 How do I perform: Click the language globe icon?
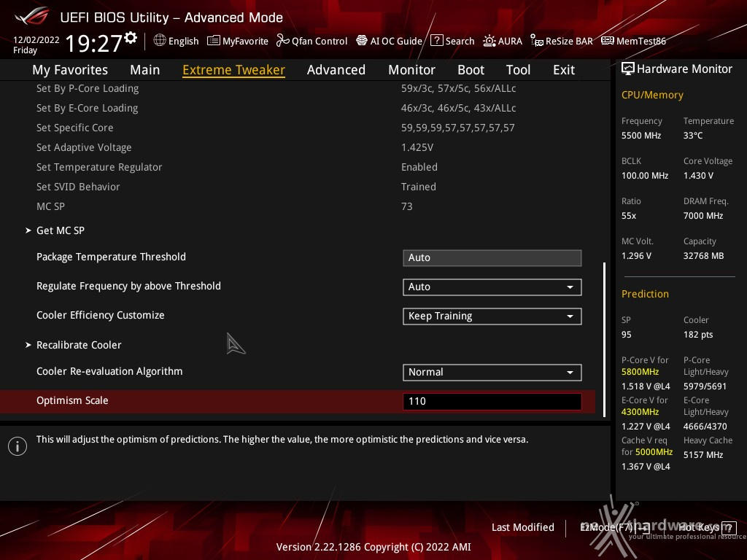point(160,41)
